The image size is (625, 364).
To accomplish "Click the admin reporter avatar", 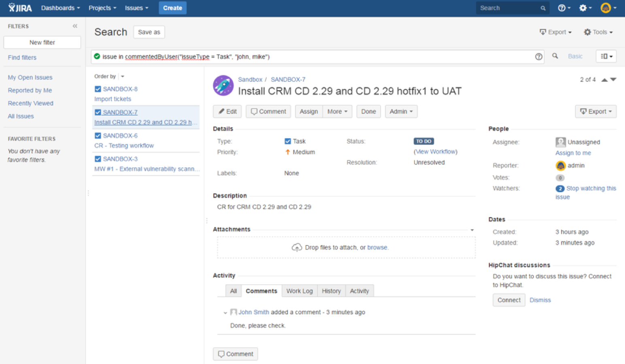I will [560, 165].
